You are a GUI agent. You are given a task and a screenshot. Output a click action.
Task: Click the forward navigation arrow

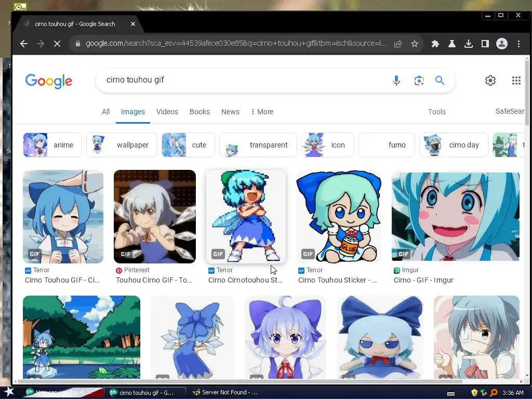click(41, 44)
